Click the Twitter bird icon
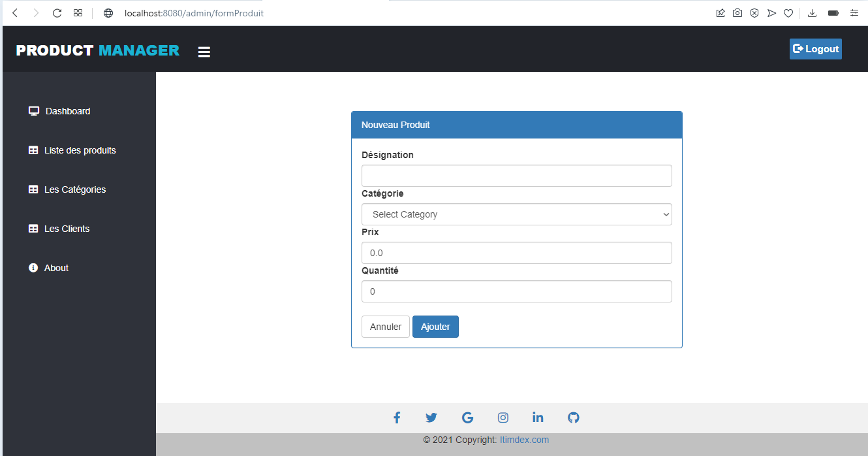 click(431, 417)
